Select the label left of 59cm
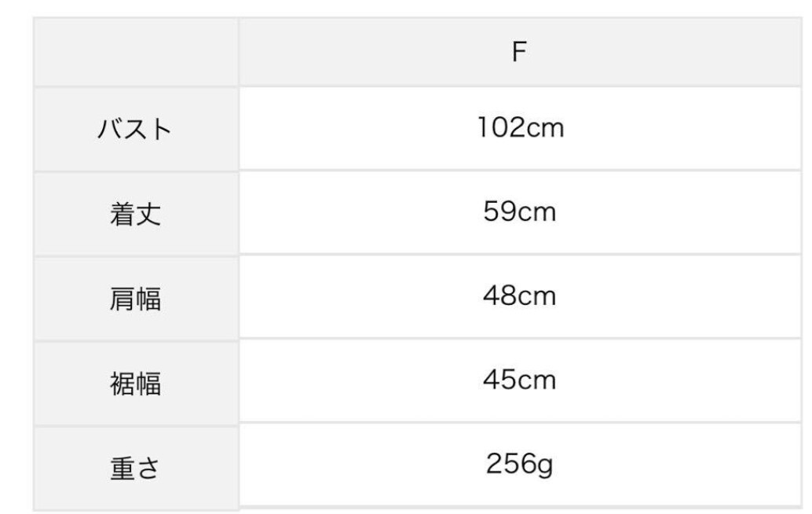The height and width of the screenshot is (514, 812). click(135, 214)
